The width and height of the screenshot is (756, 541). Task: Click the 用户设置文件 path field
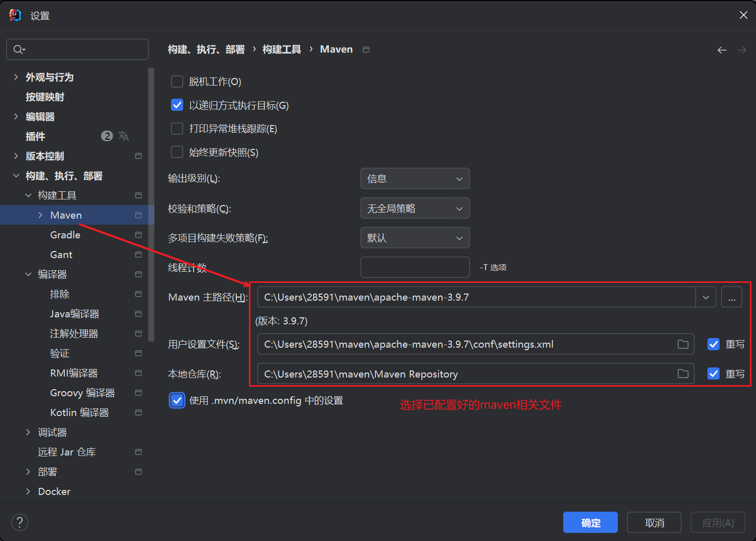point(476,344)
